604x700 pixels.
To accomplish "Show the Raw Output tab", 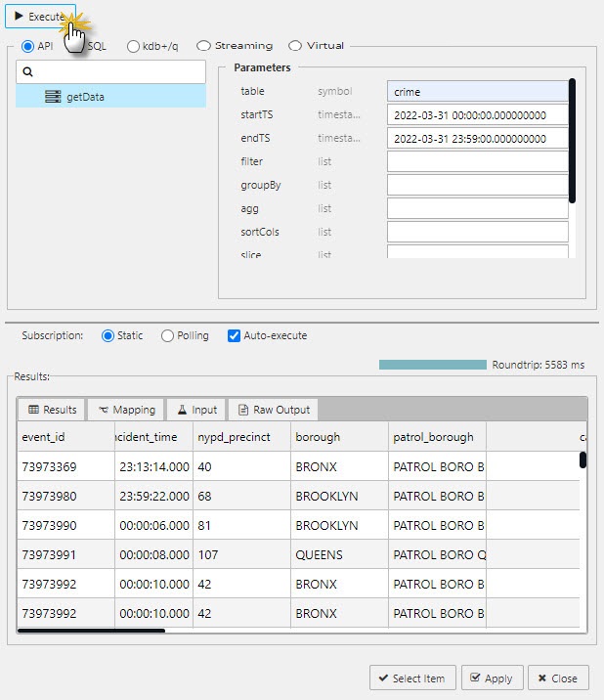I will [x=273, y=410].
